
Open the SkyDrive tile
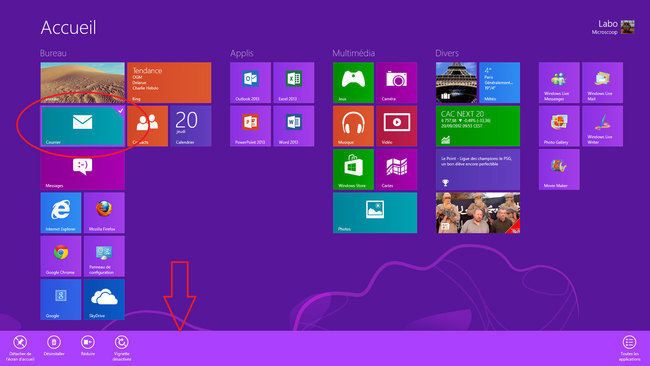click(104, 299)
